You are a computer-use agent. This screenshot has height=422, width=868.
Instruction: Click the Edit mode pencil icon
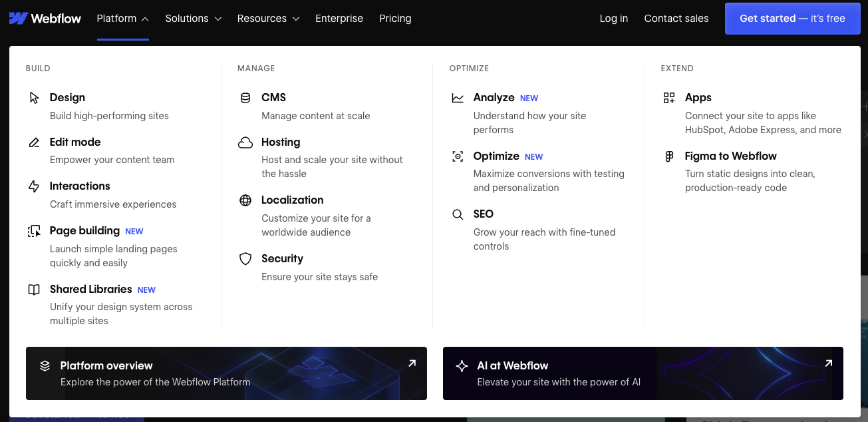coord(34,142)
